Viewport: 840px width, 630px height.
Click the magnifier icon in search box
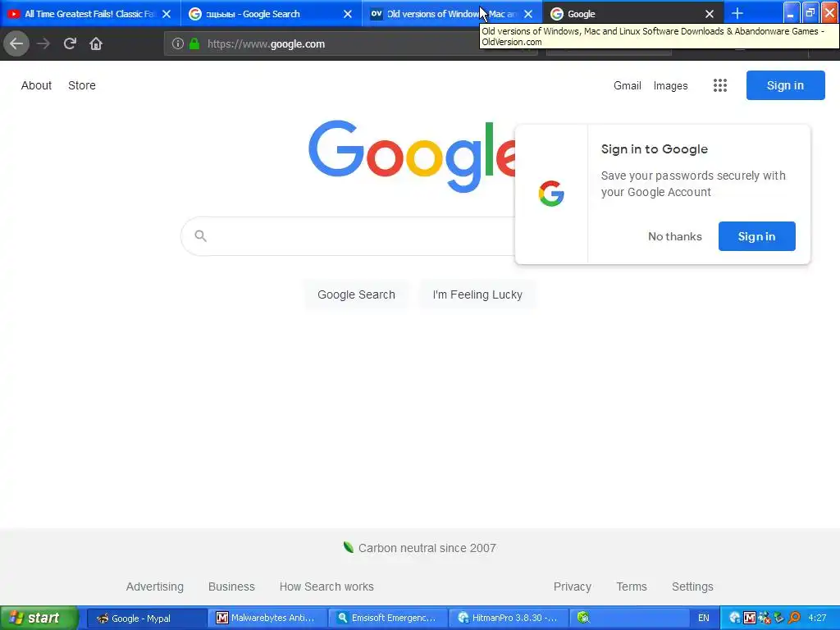200,235
